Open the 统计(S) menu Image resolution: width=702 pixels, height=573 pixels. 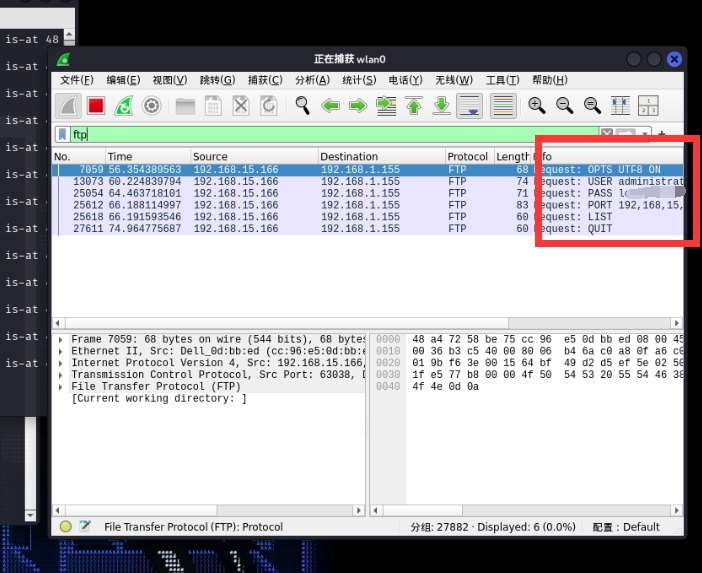(x=359, y=80)
